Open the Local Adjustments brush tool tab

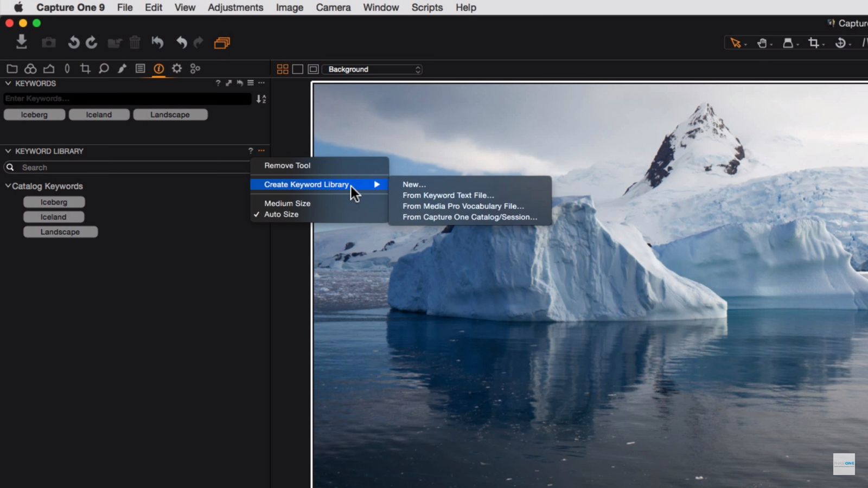coord(122,68)
